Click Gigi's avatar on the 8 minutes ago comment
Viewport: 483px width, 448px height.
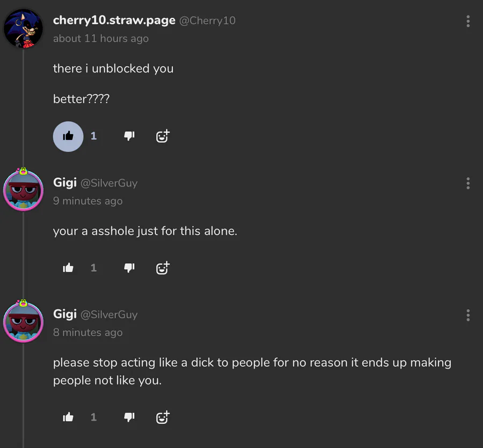coord(23,322)
